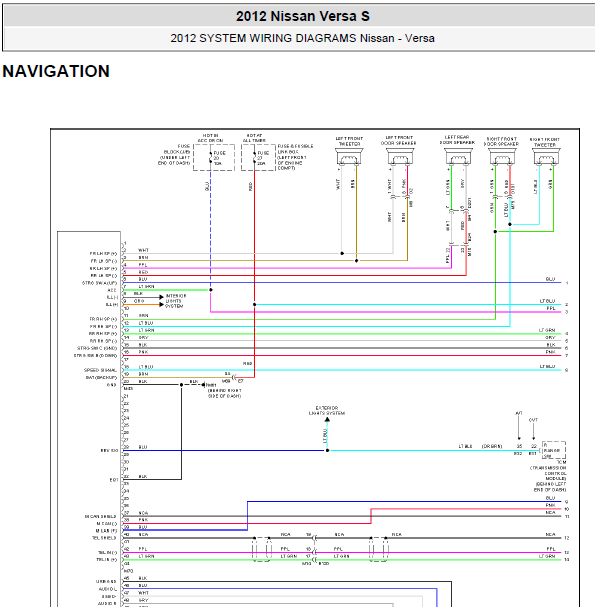Screen dimensions: 595x607
Task: Select the Left Rear Door Speaker symbol
Action: coord(458,157)
